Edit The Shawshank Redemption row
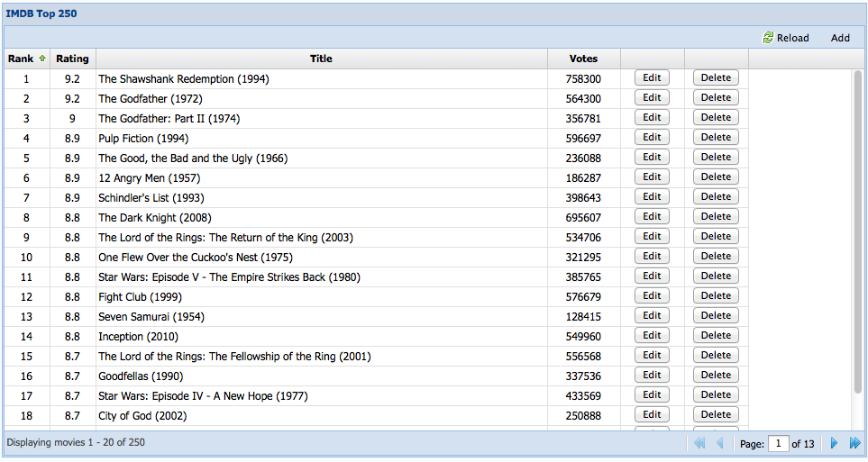Image resolution: width=868 pixels, height=462 pixels. coord(652,78)
